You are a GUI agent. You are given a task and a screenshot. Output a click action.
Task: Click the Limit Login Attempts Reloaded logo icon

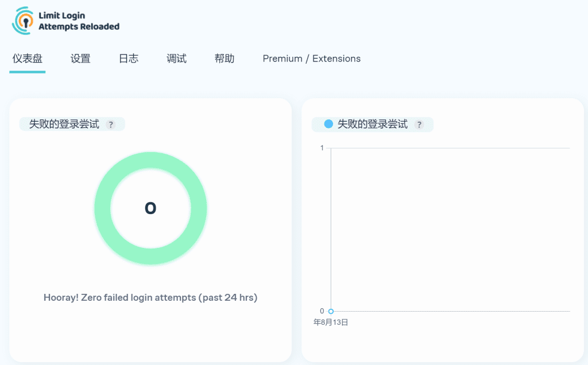[23, 20]
